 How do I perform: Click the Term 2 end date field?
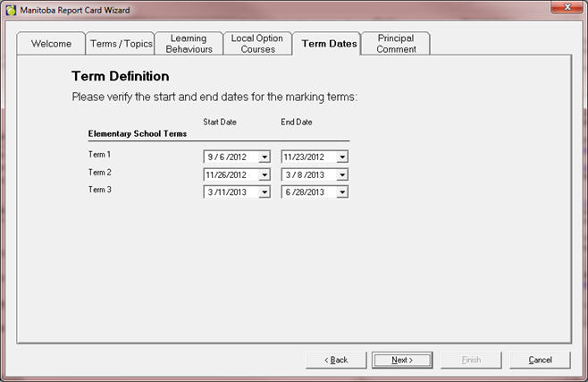click(307, 174)
